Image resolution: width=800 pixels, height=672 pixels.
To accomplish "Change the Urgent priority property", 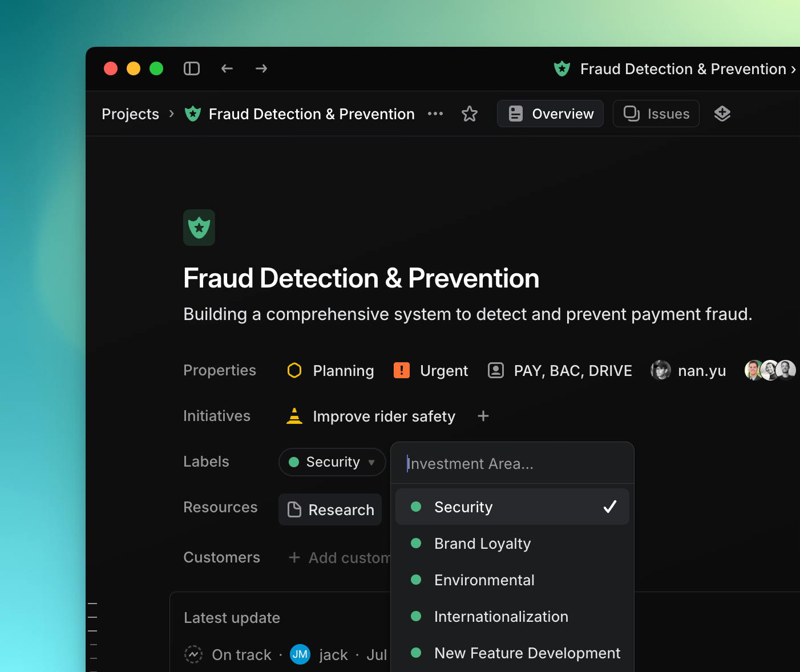I will click(x=431, y=371).
